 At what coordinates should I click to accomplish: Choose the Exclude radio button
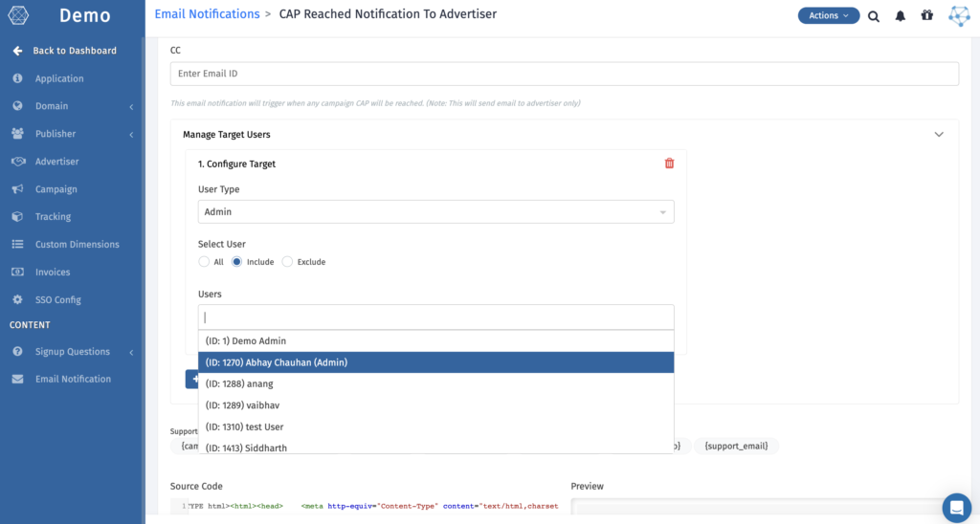click(287, 262)
